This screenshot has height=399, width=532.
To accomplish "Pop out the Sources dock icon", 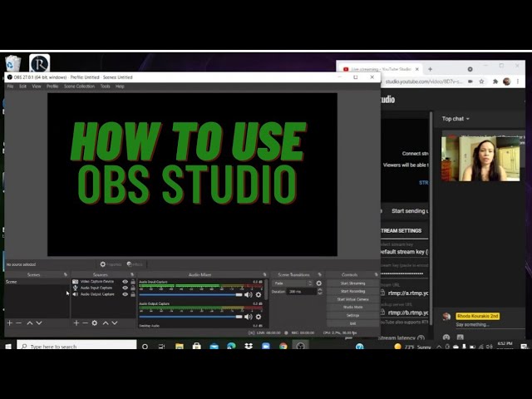I will tap(132, 274).
